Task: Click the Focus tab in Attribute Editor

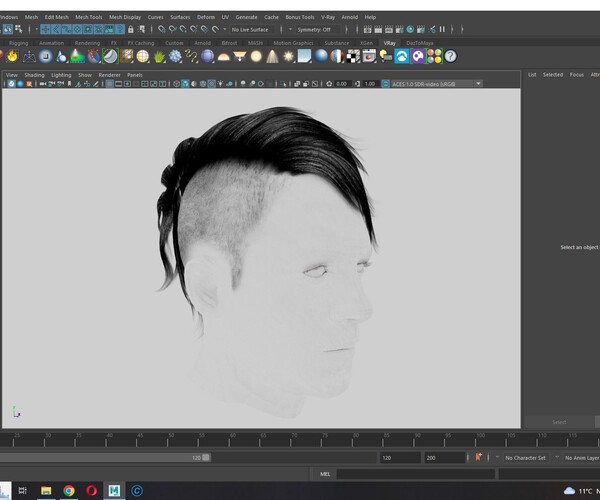Action: pyautogui.click(x=577, y=75)
